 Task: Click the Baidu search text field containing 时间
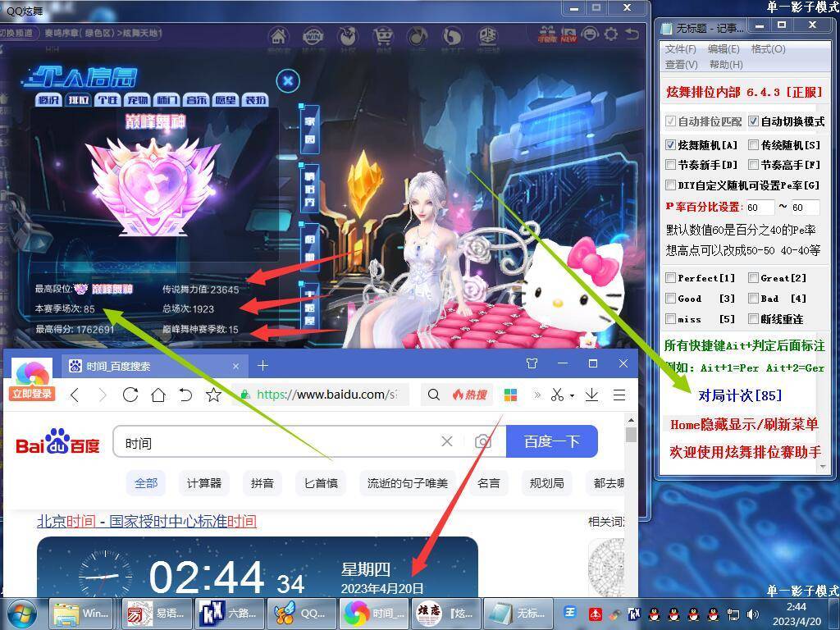click(x=279, y=442)
